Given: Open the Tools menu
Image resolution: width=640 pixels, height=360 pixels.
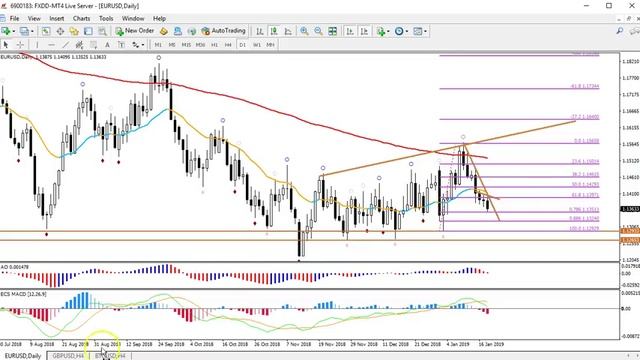Looking at the screenshot, I should (x=106, y=18).
